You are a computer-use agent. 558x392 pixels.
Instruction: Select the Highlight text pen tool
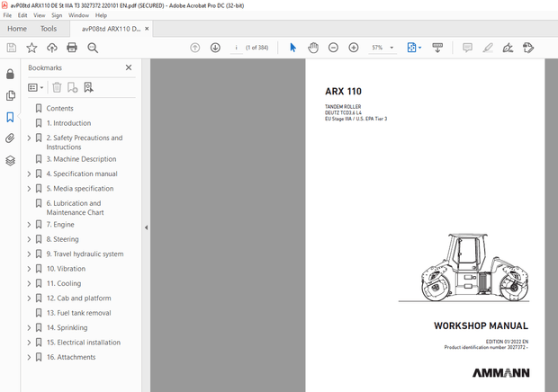(x=488, y=48)
